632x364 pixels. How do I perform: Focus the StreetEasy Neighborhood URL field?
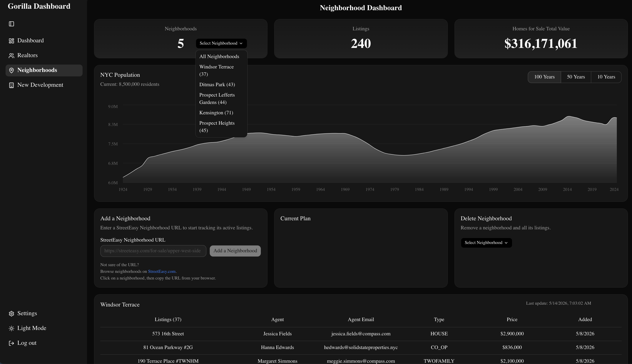point(153,251)
